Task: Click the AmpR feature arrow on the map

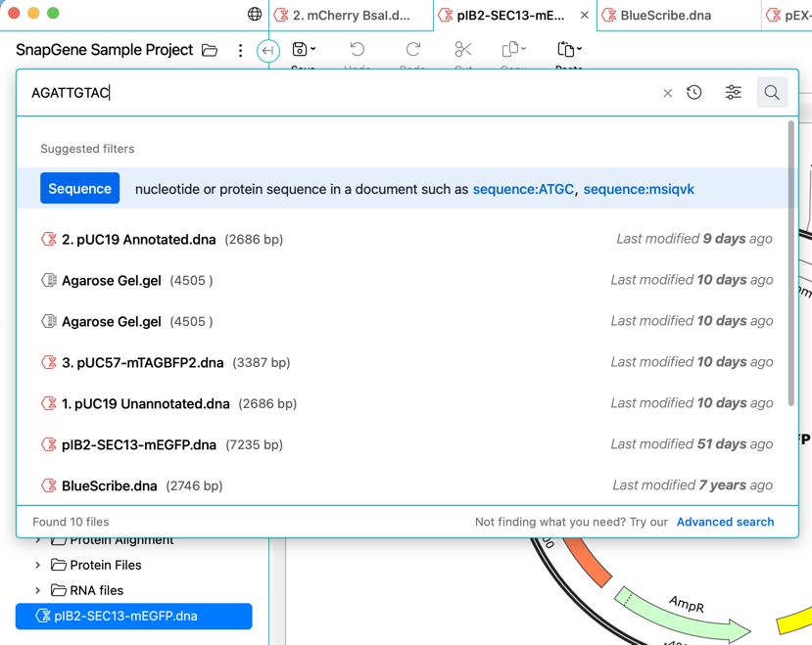Action: click(684, 615)
